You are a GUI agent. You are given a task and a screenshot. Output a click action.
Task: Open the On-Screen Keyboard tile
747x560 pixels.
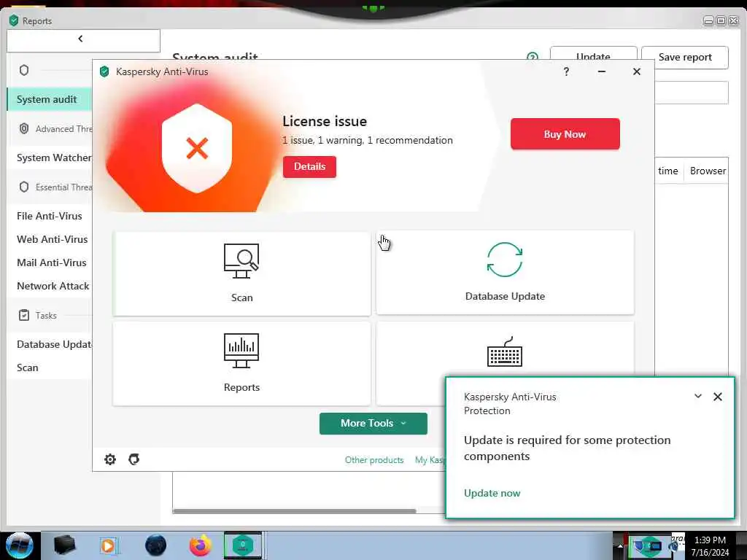point(505,352)
